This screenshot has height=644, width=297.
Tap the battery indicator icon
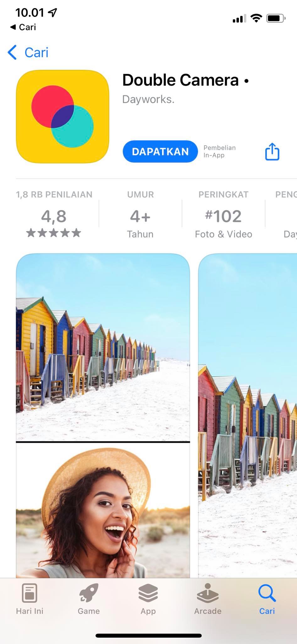[276, 18]
